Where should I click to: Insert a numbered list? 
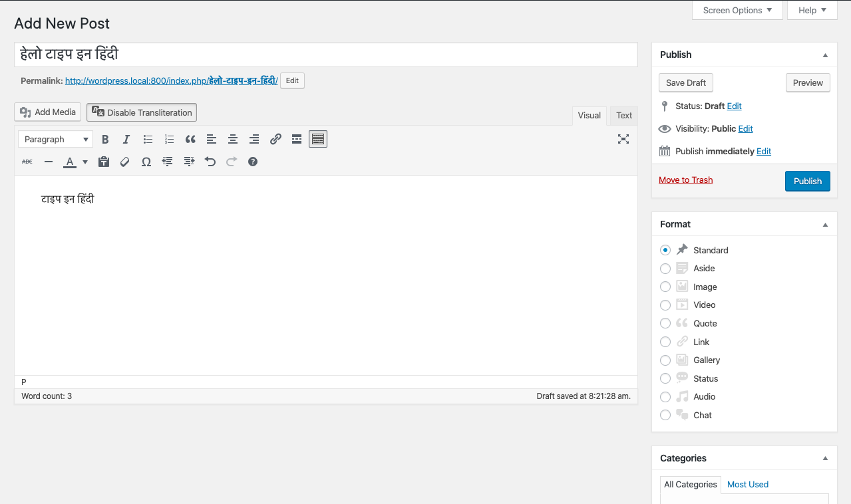point(169,139)
